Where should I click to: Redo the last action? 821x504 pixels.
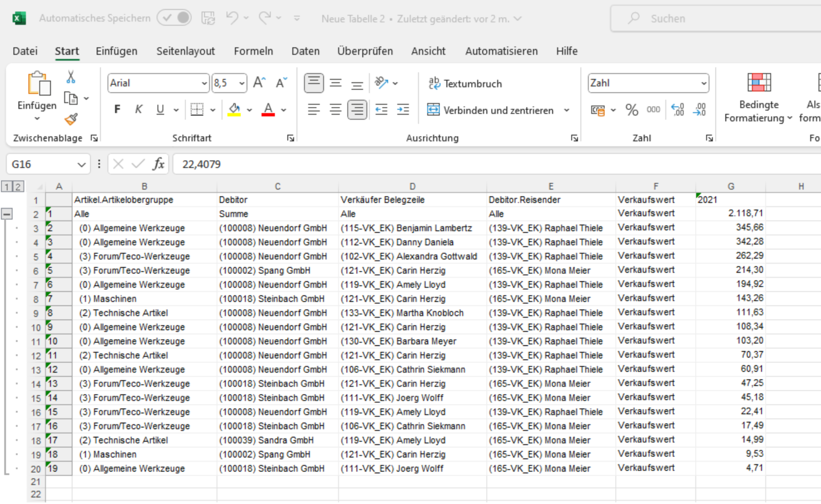coord(265,18)
